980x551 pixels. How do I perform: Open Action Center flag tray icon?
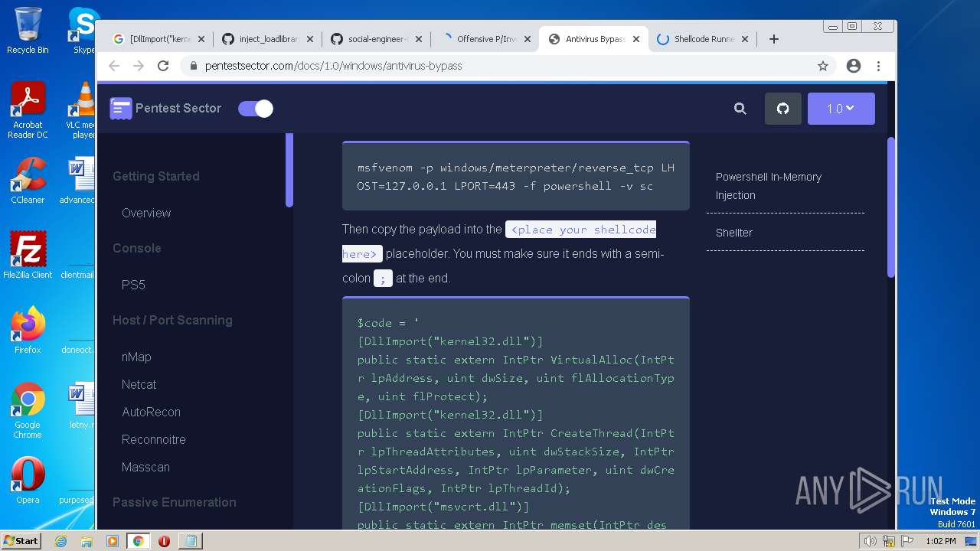(907, 541)
